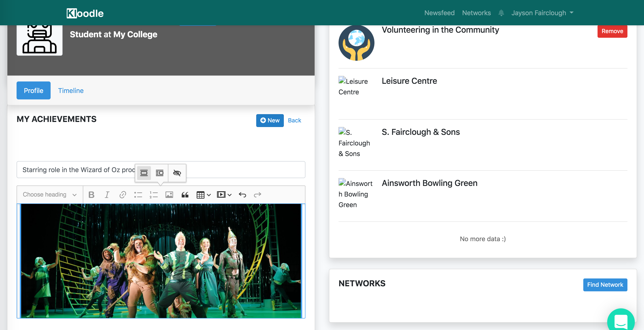Screen dimensions: 644x330
Task: Toggle italic formatting in editor
Action: click(x=107, y=195)
